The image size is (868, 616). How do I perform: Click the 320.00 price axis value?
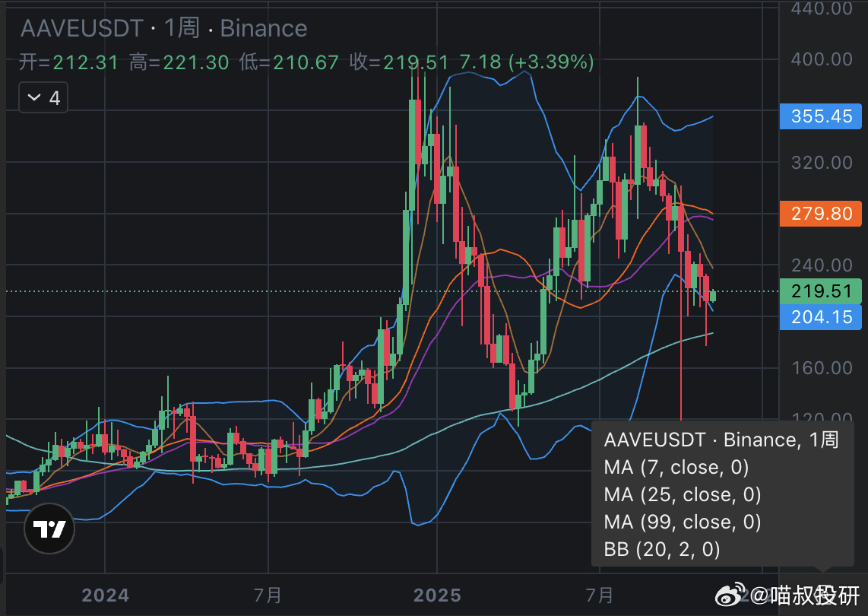[x=822, y=162]
